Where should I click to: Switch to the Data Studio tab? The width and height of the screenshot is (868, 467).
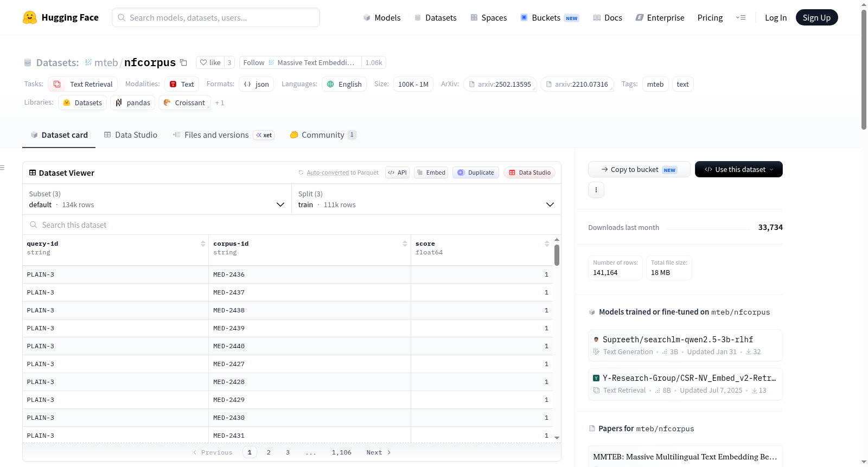point(131,135)
